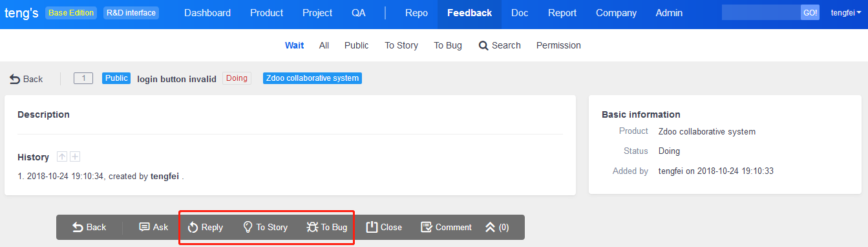Click the double-chevron (0) icon
This screenshot has width=868, height=247.
click(490, 228)
